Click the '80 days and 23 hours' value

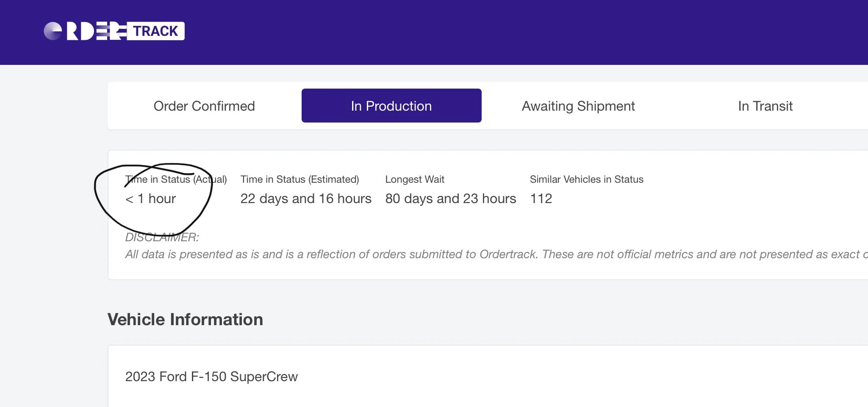click(x=450, y=198)
